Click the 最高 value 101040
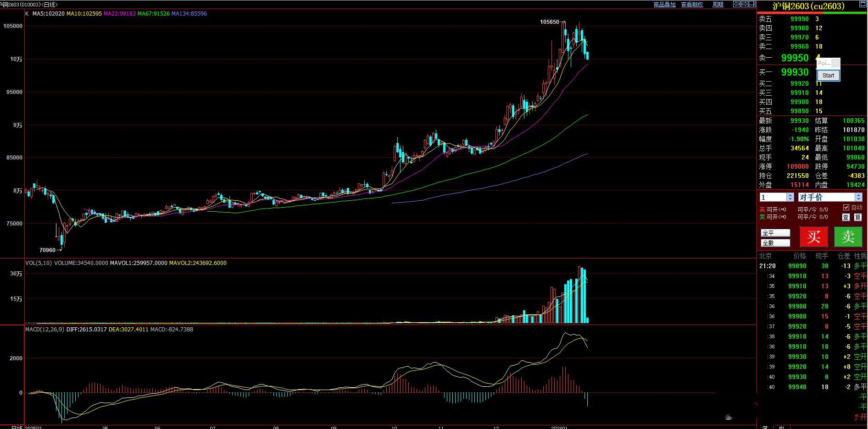The width and height of the screenshot is (868, 429). click(x=854, y=148)
